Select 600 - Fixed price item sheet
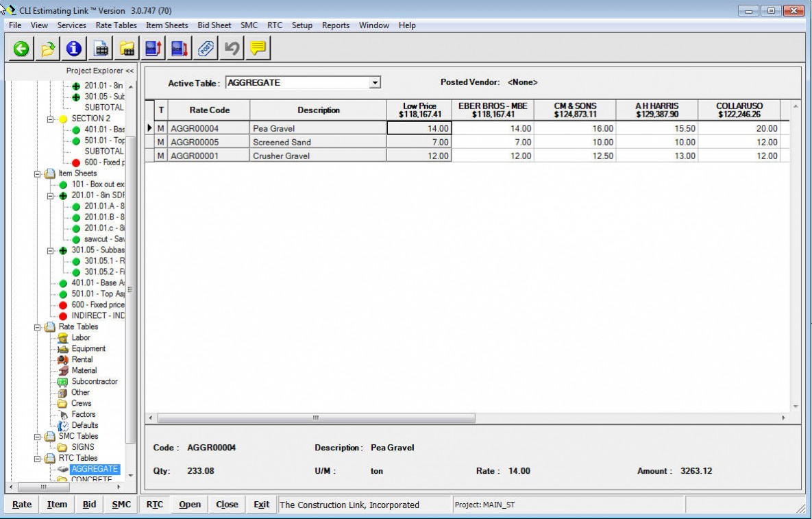 coord(98,304)
